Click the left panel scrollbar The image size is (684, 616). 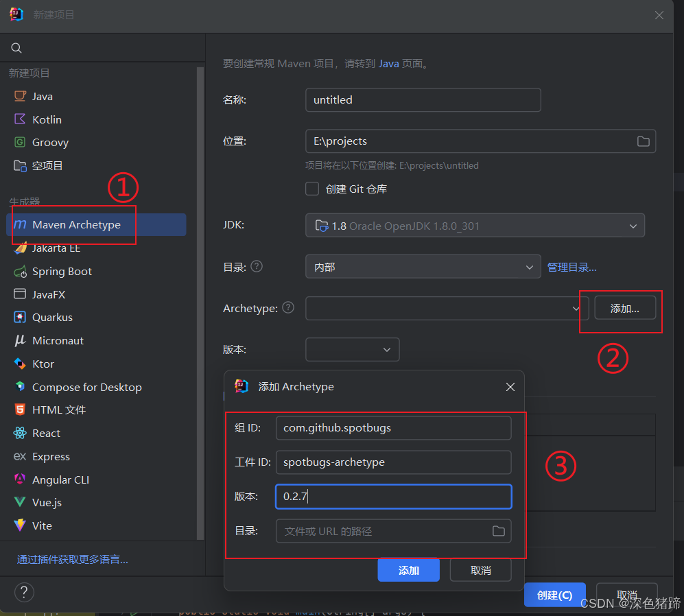click(200, 303)
